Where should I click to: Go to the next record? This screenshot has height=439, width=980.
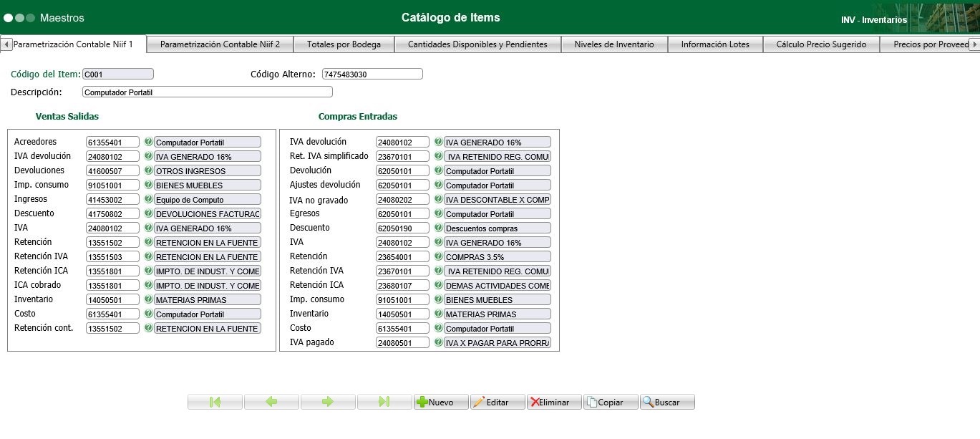click(328, 402)
